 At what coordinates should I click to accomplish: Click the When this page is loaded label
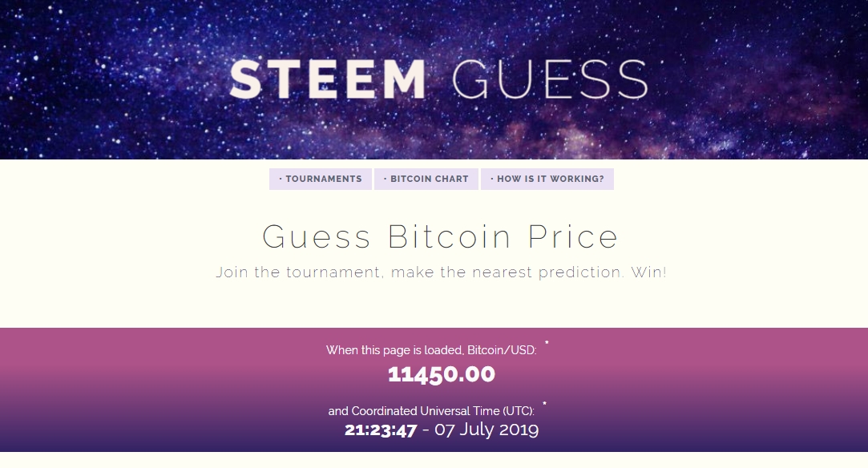(x=394, y=350)
